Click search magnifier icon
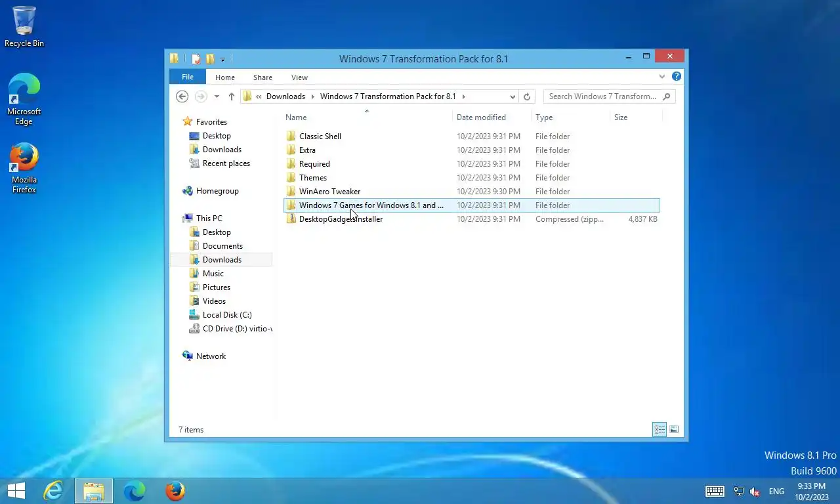This screenshot has height=504, width=840. pyautogui.click(x=667, y=96)
